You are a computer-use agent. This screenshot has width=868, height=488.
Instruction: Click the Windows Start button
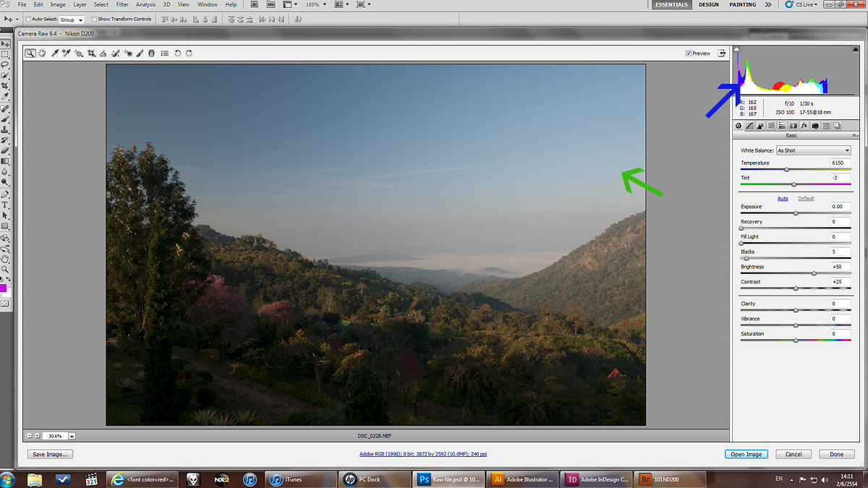[x=8, y=479]
